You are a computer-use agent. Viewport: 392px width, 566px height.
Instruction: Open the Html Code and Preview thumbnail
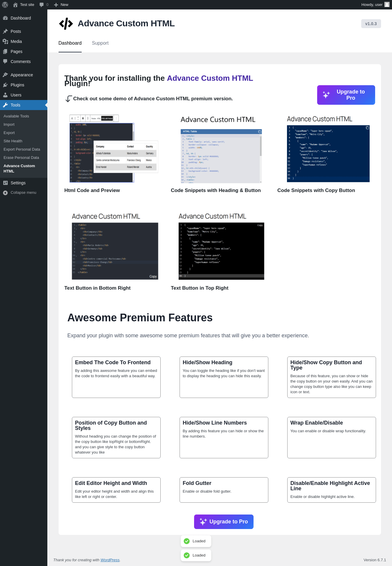click(114, 149)
